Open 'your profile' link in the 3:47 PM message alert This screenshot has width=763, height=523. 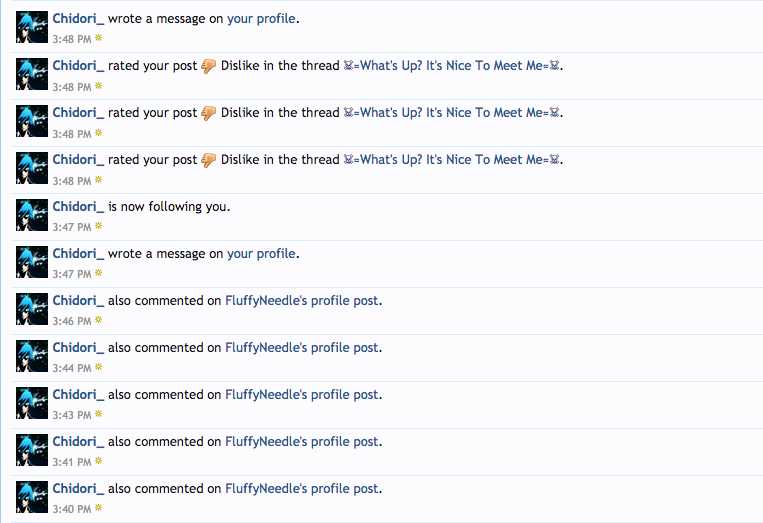(261, 253)
